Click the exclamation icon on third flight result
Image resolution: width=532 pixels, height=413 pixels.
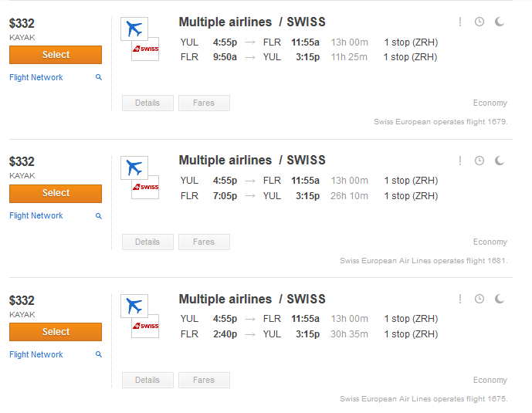(459, 299)
